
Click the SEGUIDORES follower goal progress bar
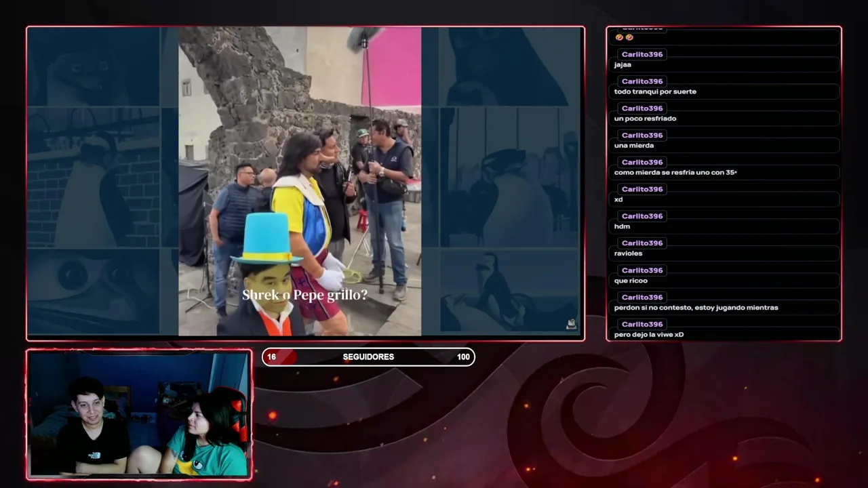368,357
